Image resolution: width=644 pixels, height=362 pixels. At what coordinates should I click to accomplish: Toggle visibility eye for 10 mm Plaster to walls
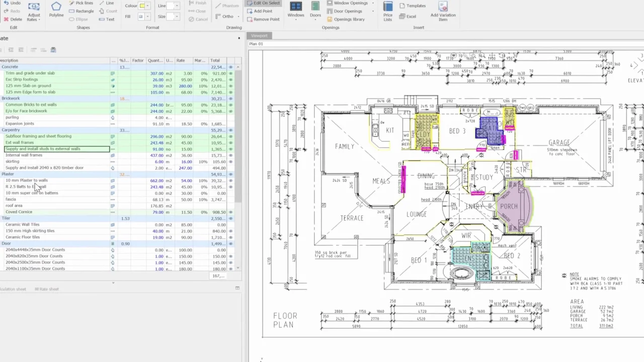[x=231, y=180]
